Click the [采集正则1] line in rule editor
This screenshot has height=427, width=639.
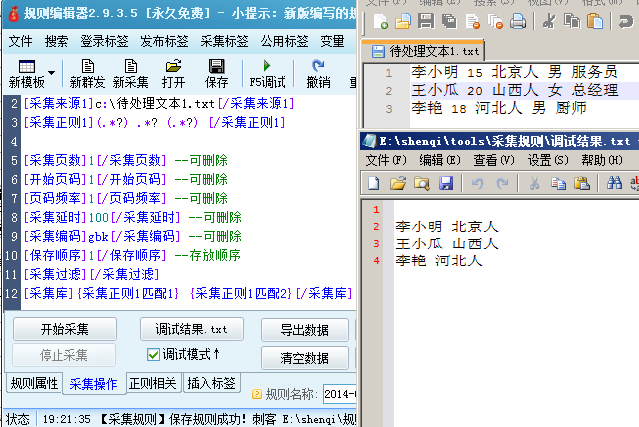(154, 122)
